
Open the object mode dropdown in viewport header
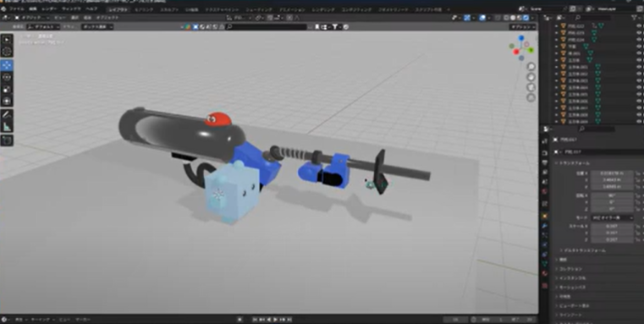coord(32,18)
